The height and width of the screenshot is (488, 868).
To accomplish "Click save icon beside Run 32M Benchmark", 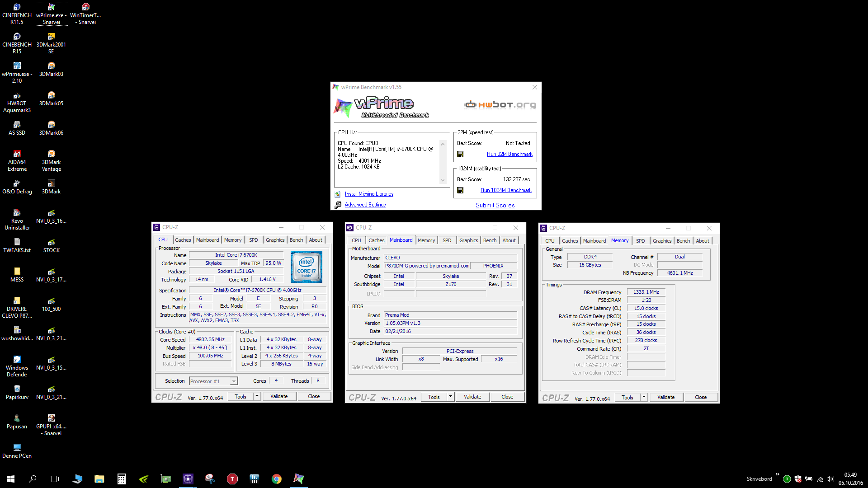I will pyautogui.click(x=460, y=154).
